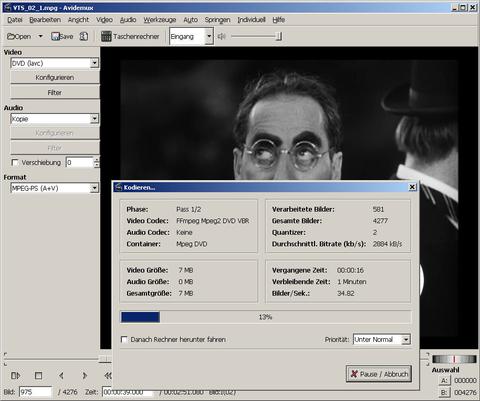
Task: Click the speaker volume icon
Action: pyautogui.click(x=221, y=36)
